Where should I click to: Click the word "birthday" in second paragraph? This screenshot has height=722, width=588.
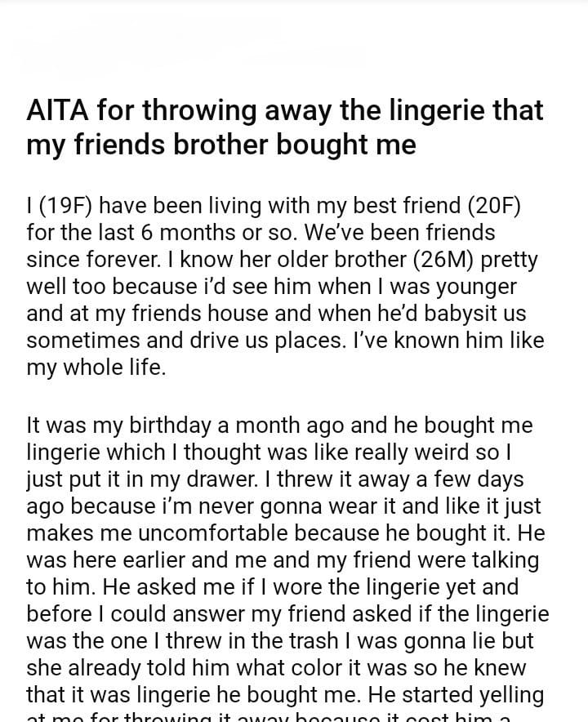click(164, 426)
